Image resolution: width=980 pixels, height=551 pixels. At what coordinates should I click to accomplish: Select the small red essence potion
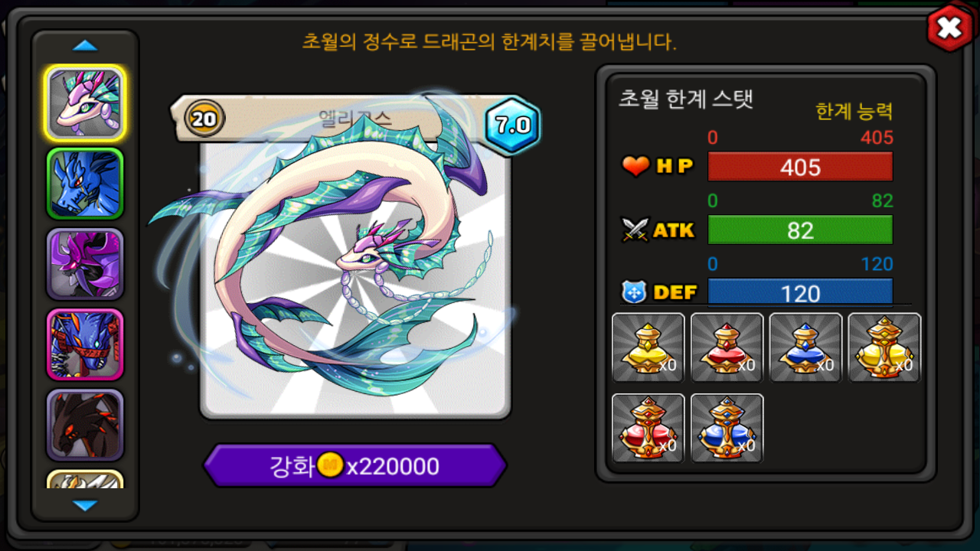coord(727,347)
